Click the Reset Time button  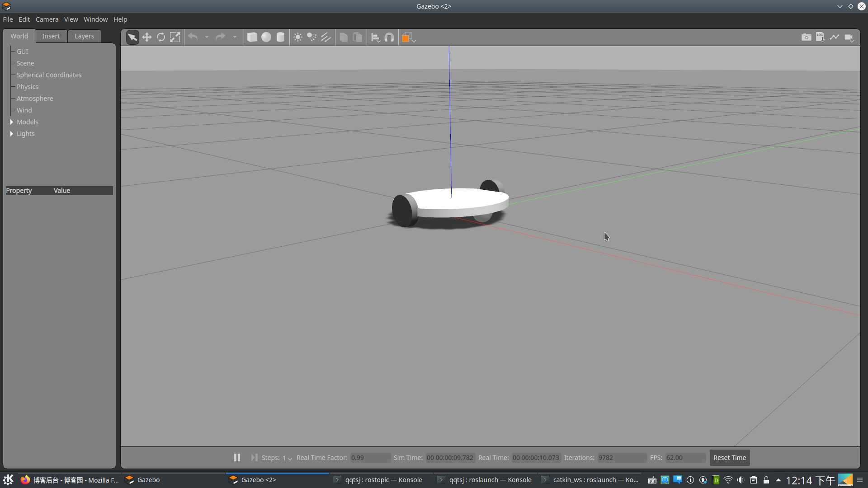click(729, 458)
